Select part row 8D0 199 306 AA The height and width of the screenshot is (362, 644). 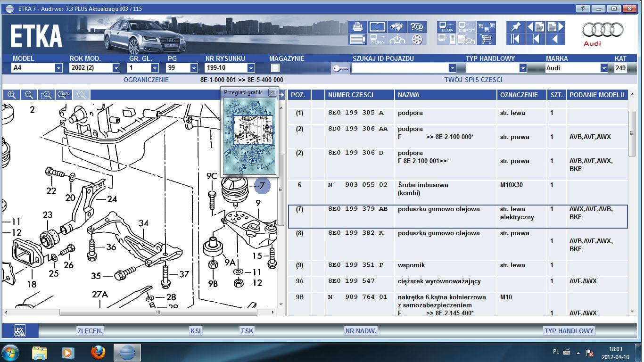pyautogui.click(x=458, y=136)
